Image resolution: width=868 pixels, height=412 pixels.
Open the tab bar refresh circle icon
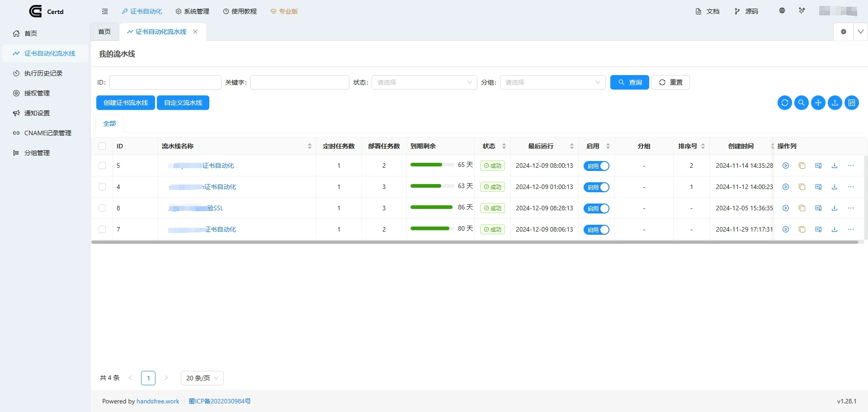click(x=844, y=32)
